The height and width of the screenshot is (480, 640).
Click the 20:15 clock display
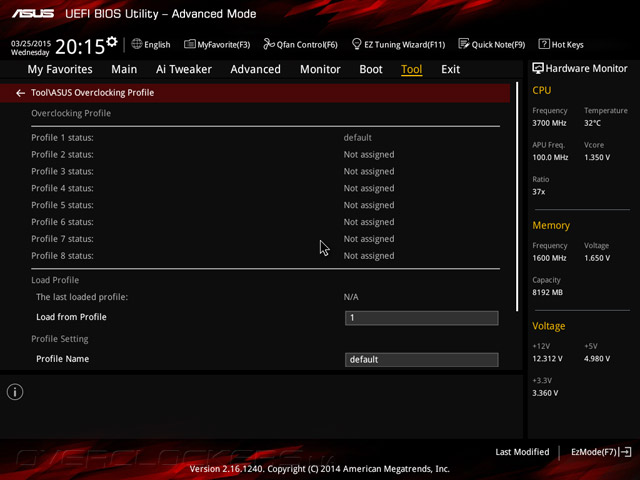tap(80, 47)
